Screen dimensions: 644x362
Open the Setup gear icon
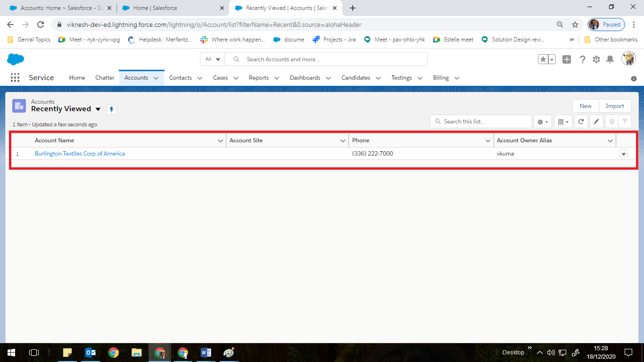coord(596,59)
